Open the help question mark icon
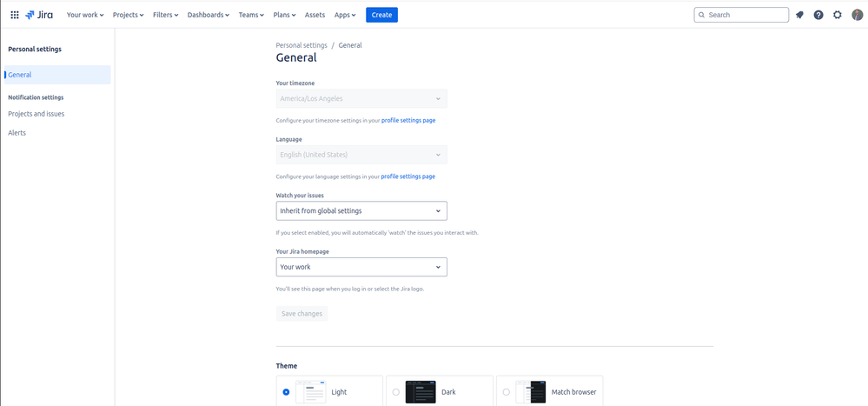Viewport: 868px width, 406px height. point(818,15)
